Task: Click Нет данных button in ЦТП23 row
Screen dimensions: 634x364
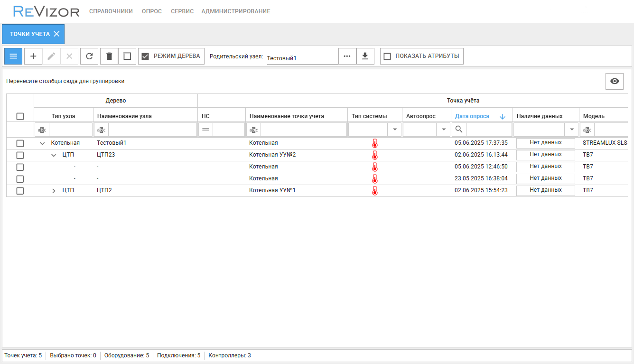Action: pyautogui.click(x=545, y=155)
